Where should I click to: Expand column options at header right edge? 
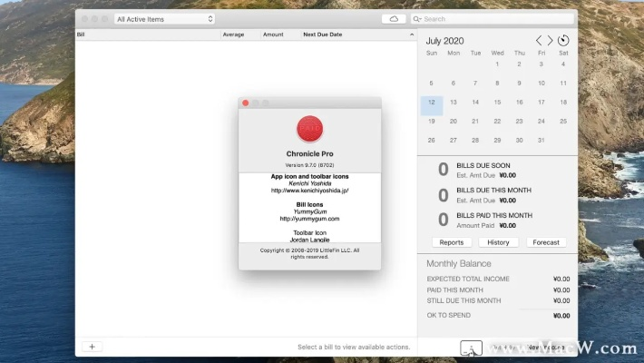pos(411,34)
